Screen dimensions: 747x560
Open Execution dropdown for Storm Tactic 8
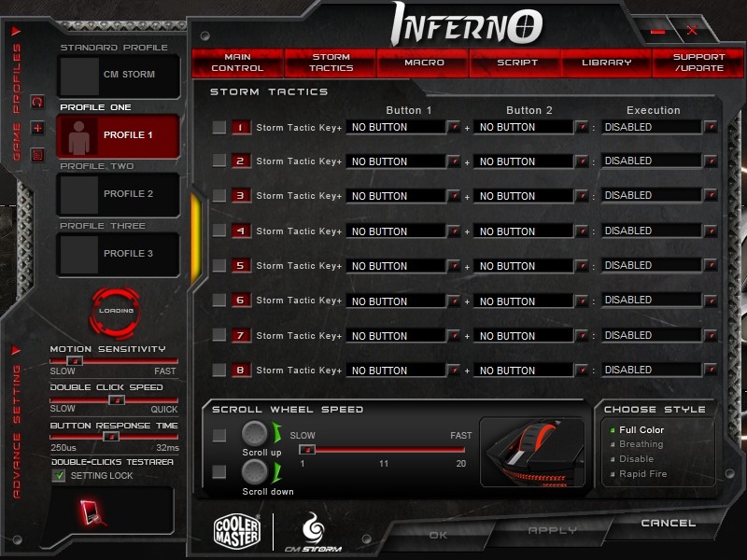(x=711, y=370)
